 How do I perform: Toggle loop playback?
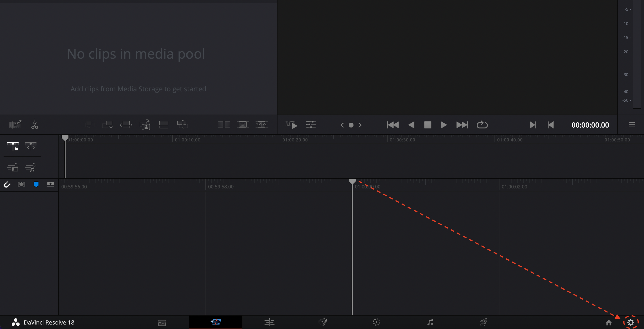pyautogui.click(x=482, y=125)
